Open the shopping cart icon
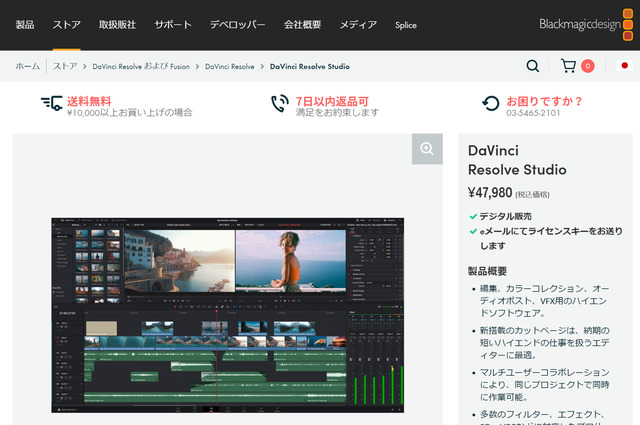 [x=568, y=66]
